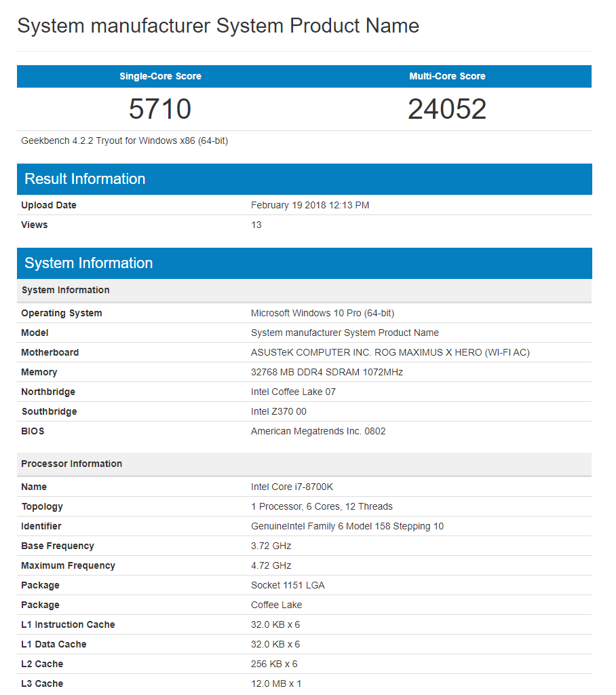616x695 pixels.
Task: Select the 'L3 Cache' row label
Action: click(x=42, y=683)
